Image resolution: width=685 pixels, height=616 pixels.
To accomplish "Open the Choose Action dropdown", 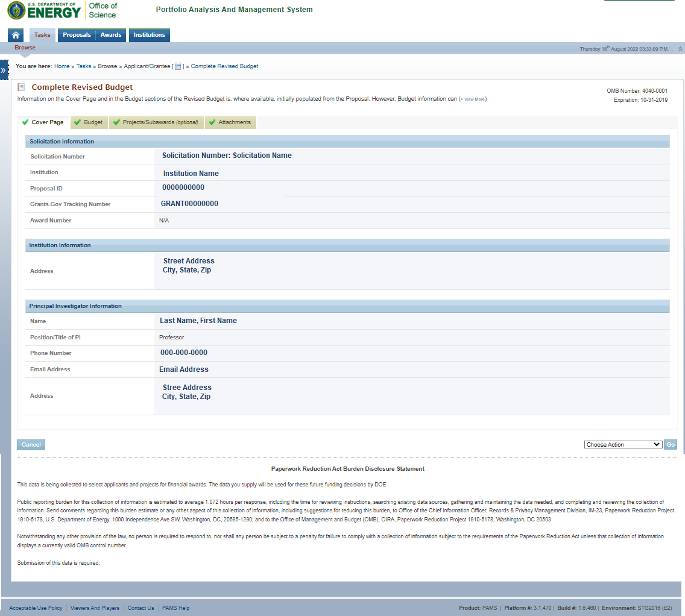I will click(623, 444).
